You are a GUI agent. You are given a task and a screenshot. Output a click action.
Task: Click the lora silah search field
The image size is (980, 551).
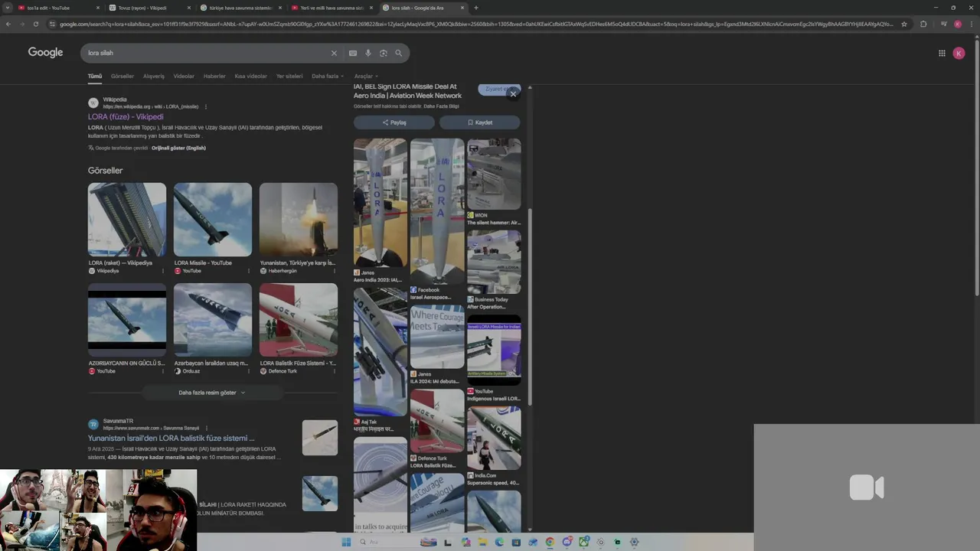pyautogui.click(x=207, y=53)
